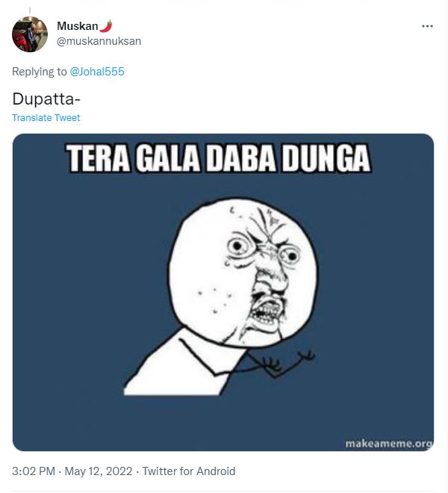Open the Twitter for Android source link
448x493 pixels.
[x=189, y=471]
